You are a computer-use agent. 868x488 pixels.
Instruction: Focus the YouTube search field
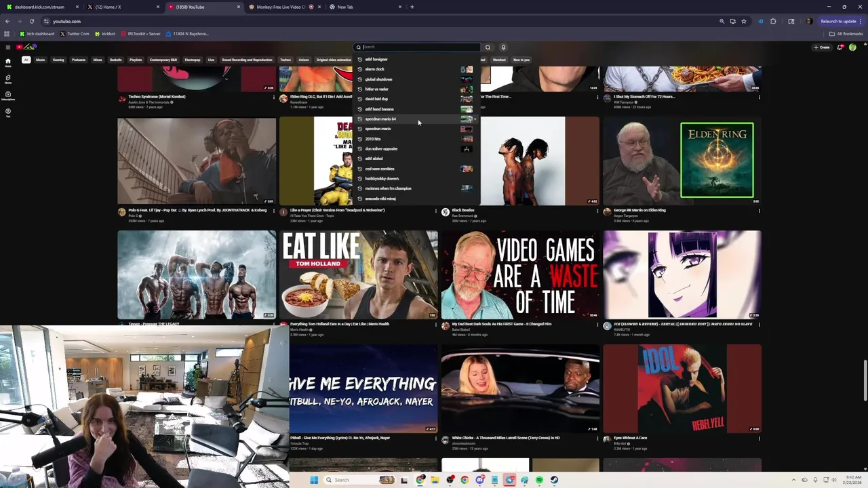click(417, 47)
